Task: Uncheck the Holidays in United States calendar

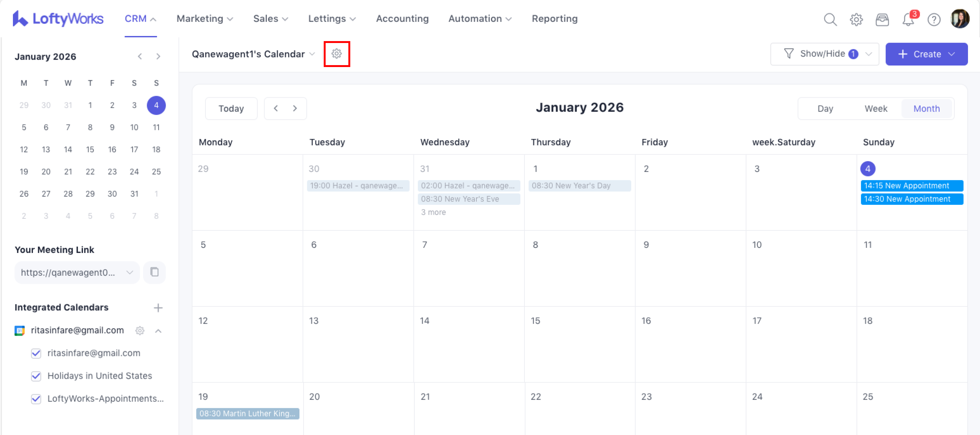Action: pos(36,376)
